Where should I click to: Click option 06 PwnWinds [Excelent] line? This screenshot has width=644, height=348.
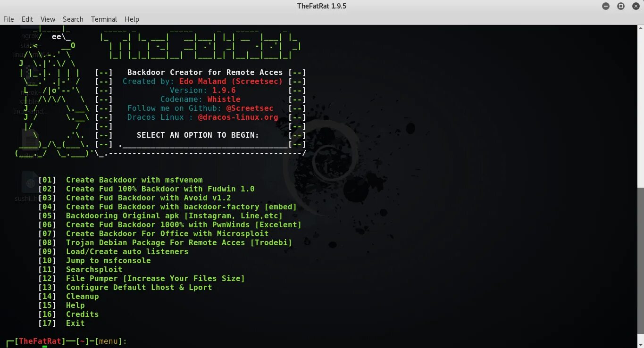coord(170,224)
